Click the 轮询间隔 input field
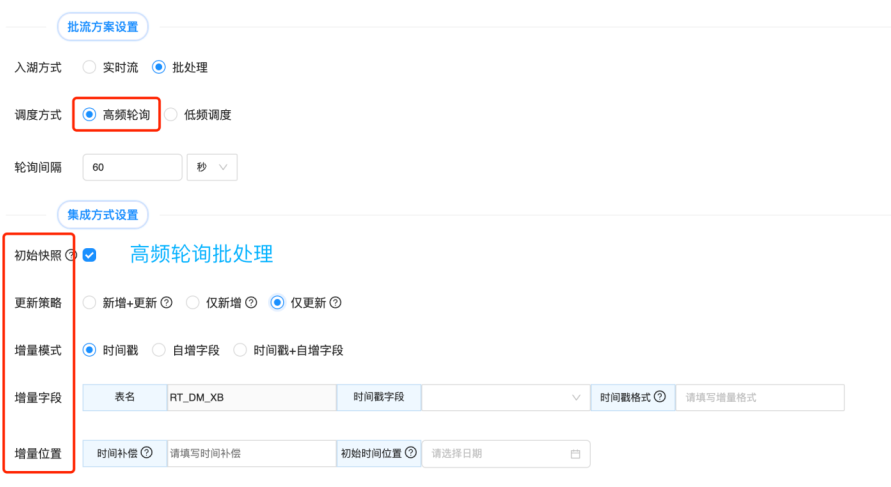 pos(132,167)
